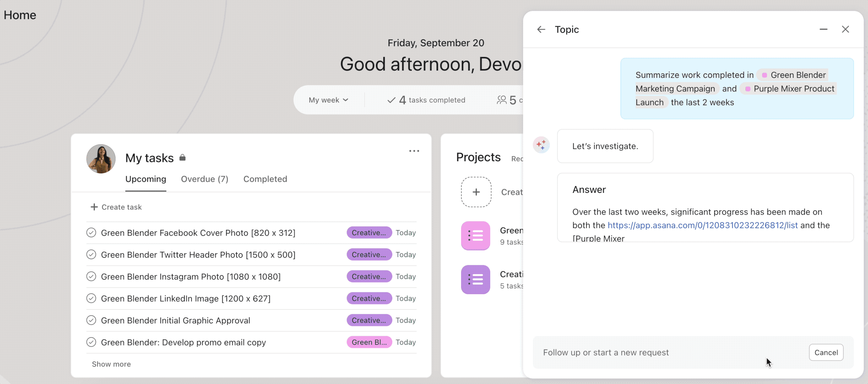Open the My tasks three-dot menu

click(414, 151)
